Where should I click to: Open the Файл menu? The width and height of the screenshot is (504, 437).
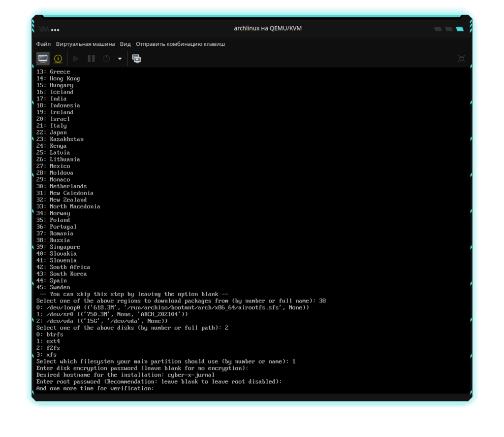tap(43, 44)
